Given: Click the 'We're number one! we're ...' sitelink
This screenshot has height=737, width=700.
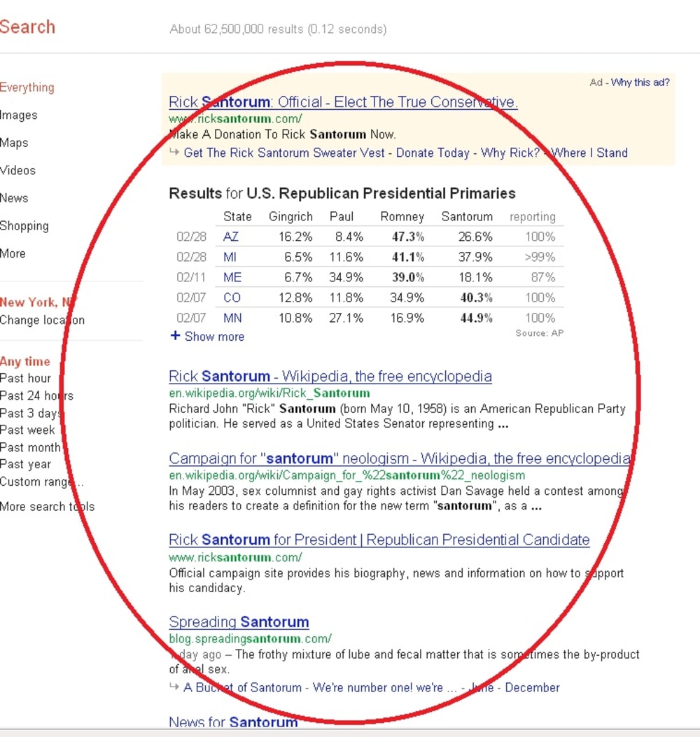Looking at the screenshot, I should pos(385,687).
